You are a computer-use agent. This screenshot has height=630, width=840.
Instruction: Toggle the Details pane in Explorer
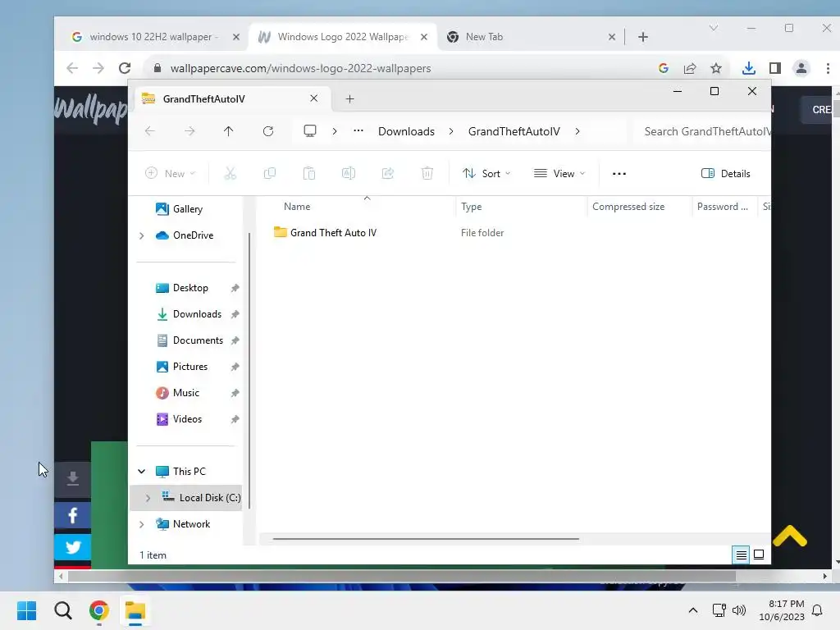(725, 173)
